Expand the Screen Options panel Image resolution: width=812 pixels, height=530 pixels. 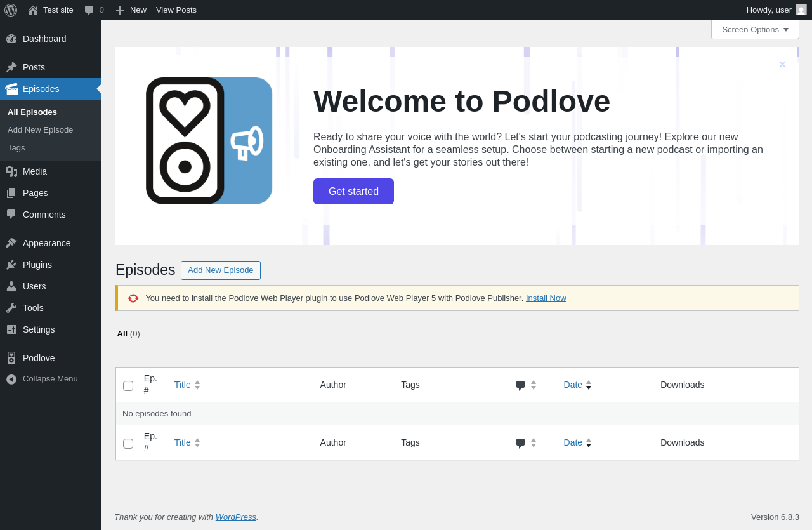755,29
